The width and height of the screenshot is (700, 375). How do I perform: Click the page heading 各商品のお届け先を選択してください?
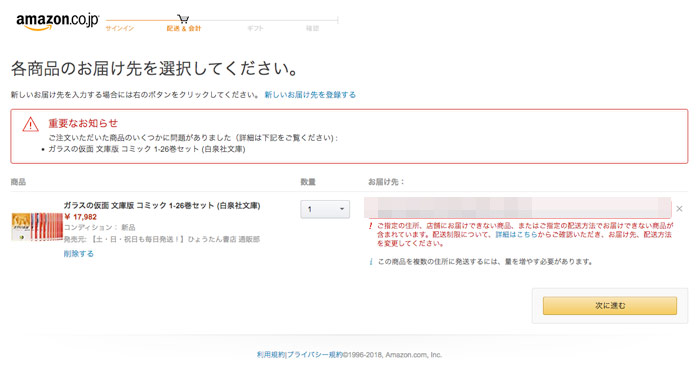click(154, 68)
